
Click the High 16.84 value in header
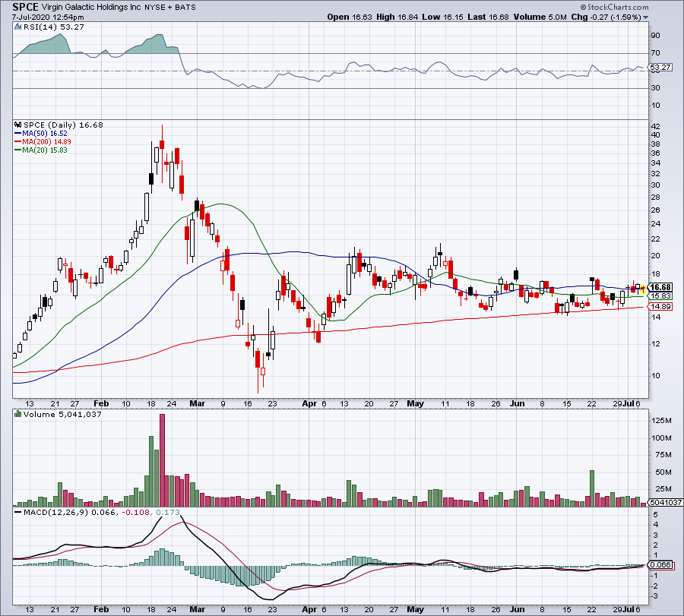[397, 17]
